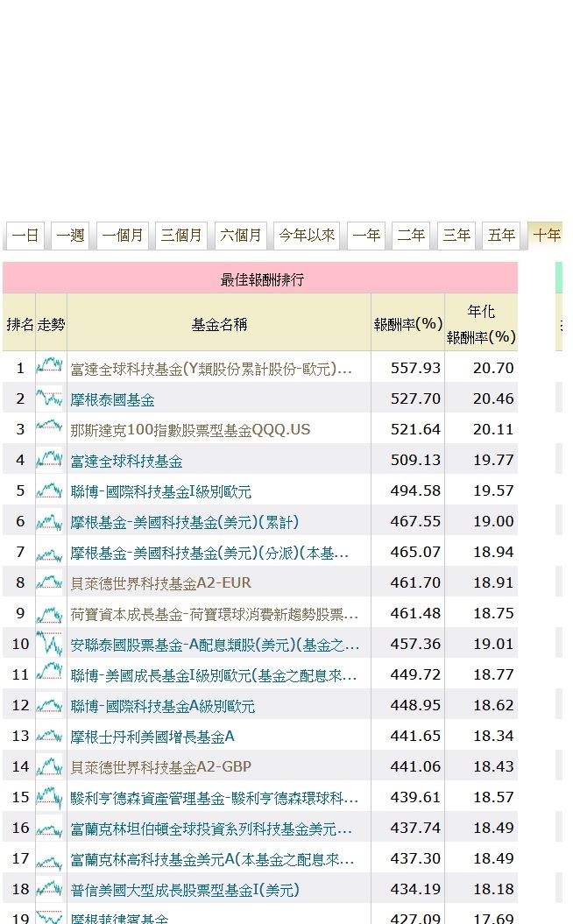Screen dimensions: 573x924
Task: Open 貝萊德世界科技基金A2-EUR link
Action: (x=161, y=583)
